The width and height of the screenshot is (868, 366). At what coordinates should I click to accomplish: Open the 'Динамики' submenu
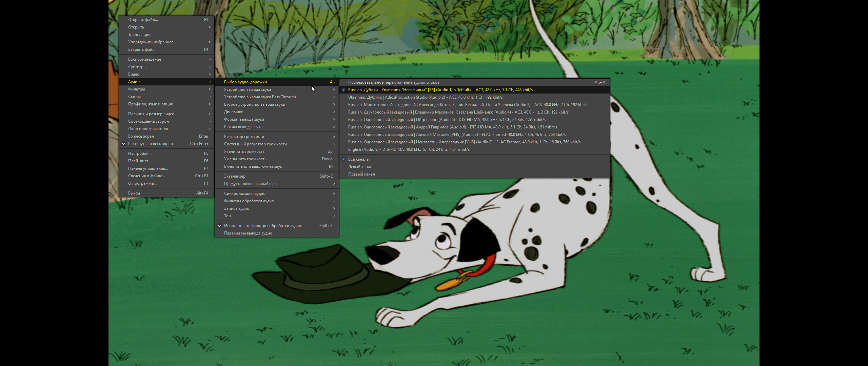pos(277,112)
